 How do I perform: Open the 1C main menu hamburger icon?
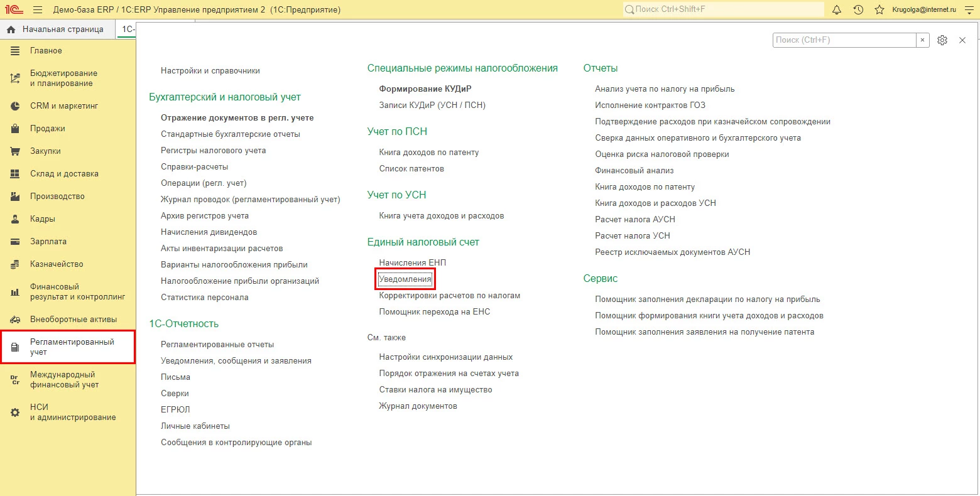38,10
